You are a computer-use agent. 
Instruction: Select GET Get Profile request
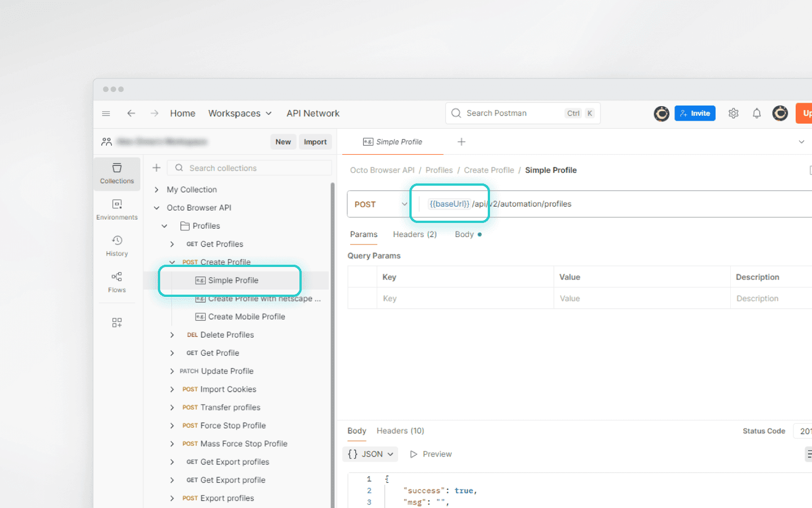click(220, 353)
